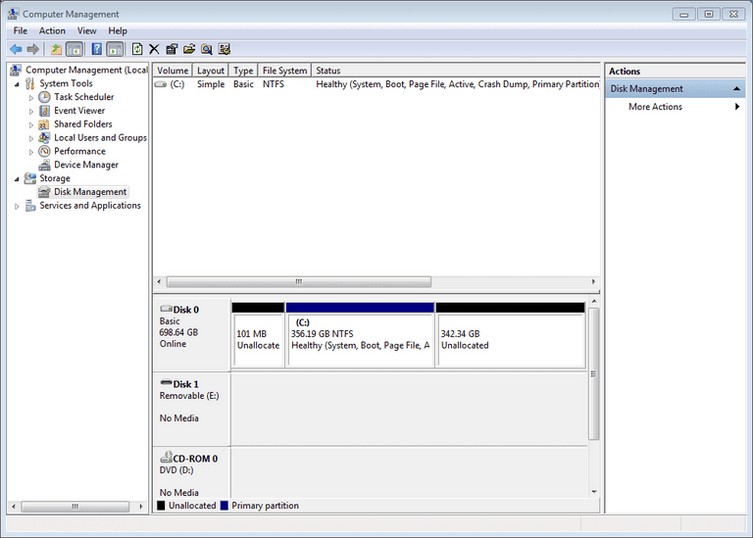Click the volume list horizontal scrollbar thumb
Image resolution: width=753 pixels, height=538 pixels.
click(x=299, y=281)
